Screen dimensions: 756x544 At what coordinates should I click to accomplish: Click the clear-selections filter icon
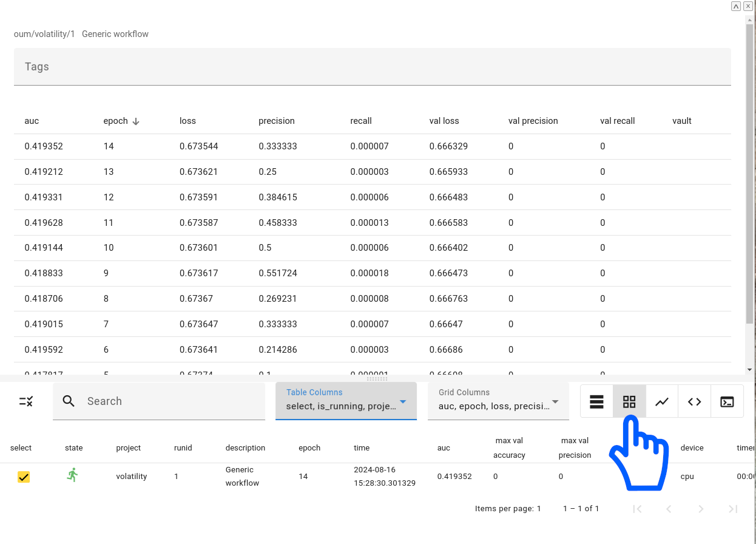coord(25,401)
